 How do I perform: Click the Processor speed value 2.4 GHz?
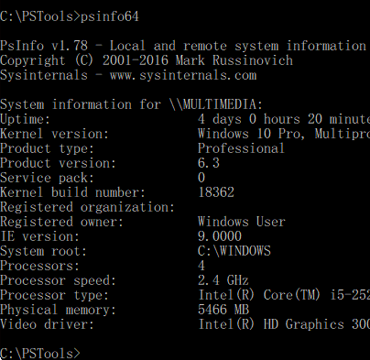223,280
